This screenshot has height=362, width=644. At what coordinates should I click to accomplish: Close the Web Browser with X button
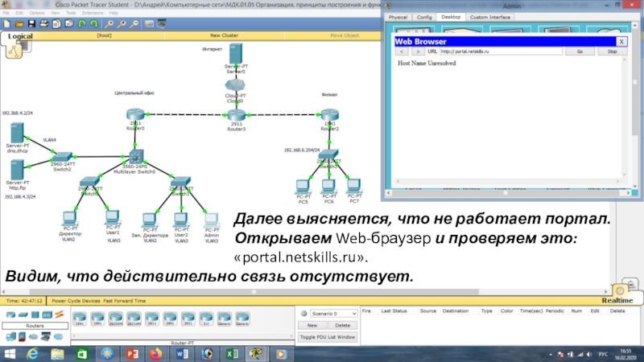[621, 42]
